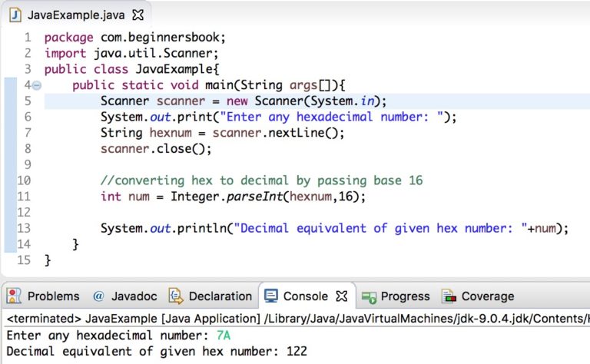Viewport: 590px width, 364px height.
Task: Click the Problems view icon
Action: [x=14, y=296]
